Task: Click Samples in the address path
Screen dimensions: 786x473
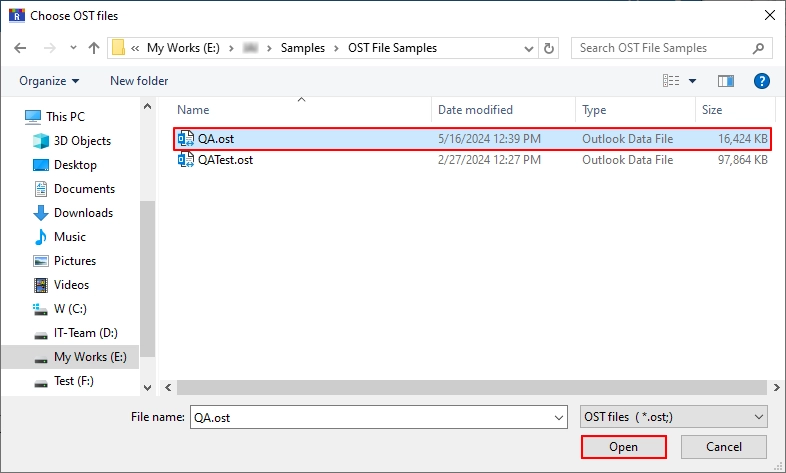Action: pos(303,48)
